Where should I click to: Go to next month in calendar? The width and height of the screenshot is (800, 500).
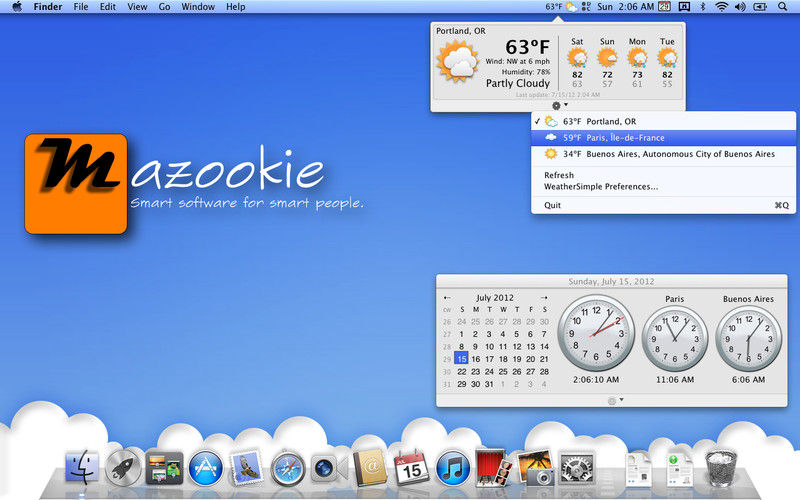(x=544, y=297)
